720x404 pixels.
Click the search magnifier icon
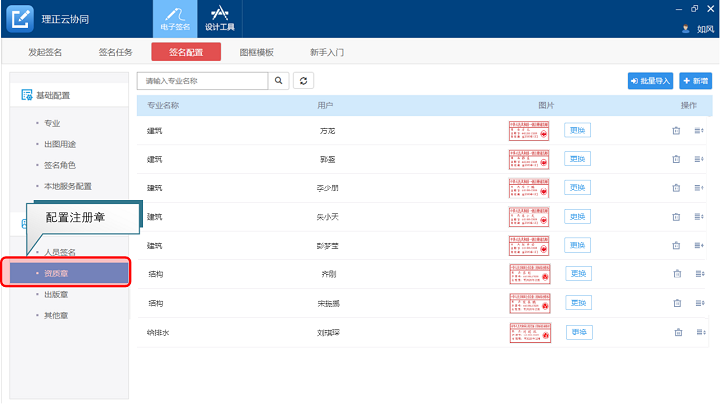[279, 80]
